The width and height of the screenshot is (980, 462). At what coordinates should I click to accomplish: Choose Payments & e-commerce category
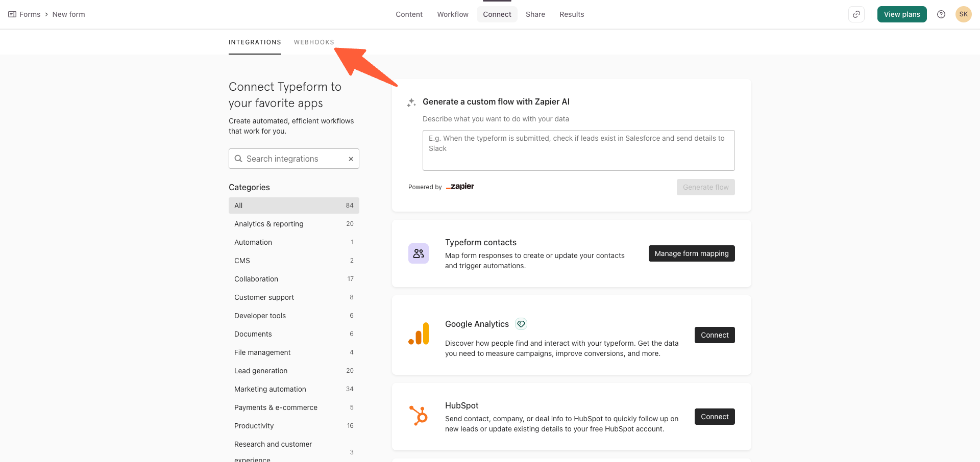294,407
